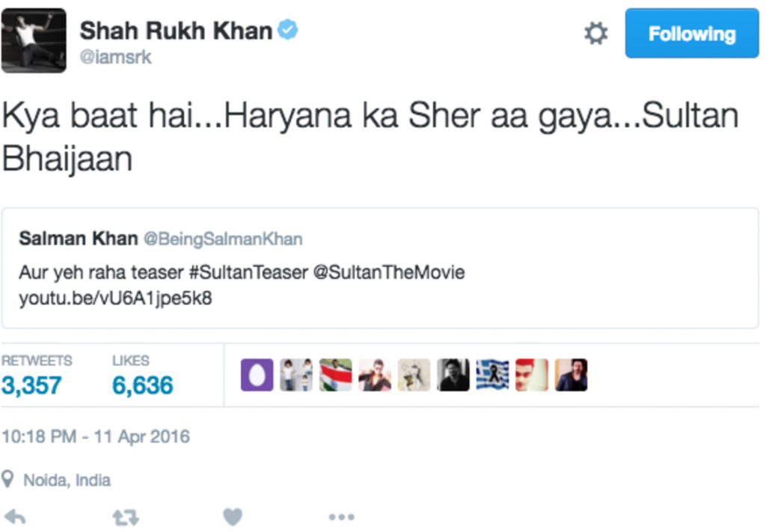Image resolution: width=766 pixels, height=532 pixels.
Task: View the 6,636 likes list
Action: point(142,385)
